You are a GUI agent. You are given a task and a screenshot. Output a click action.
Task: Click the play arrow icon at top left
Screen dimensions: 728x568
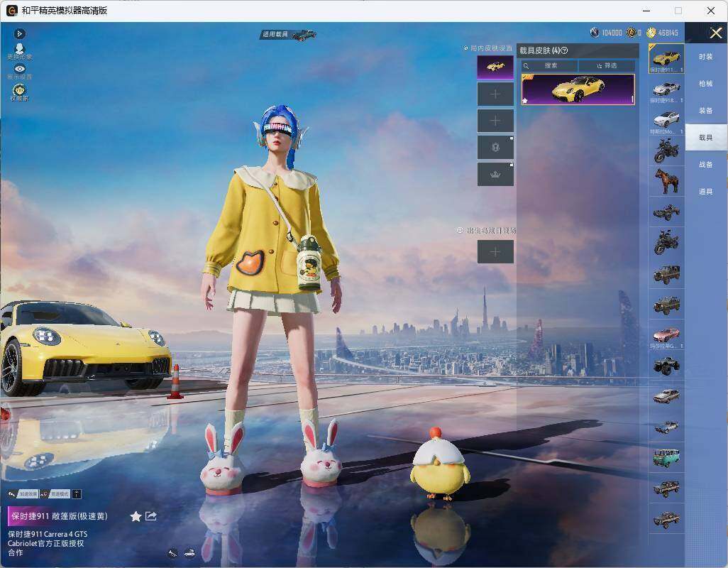pos(19,33)
